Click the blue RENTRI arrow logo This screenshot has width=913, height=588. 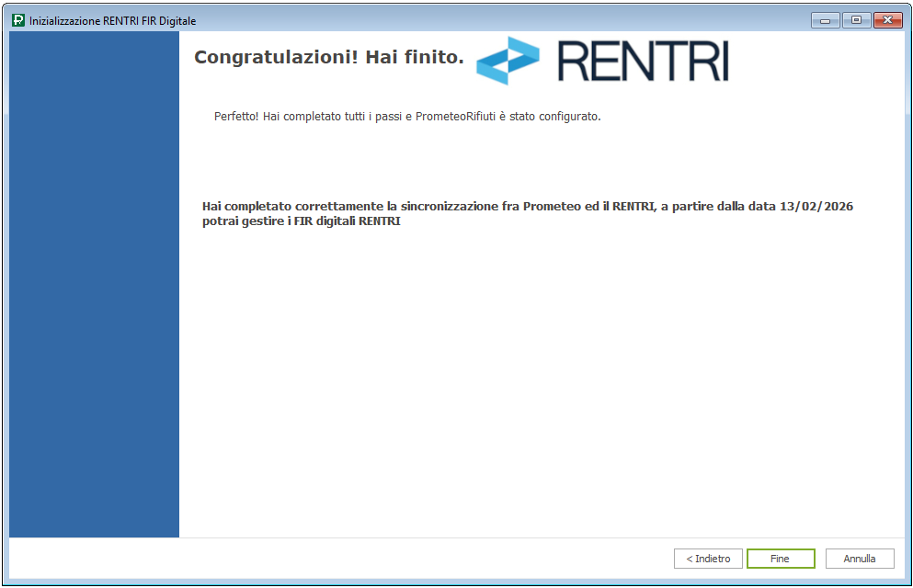pyautogui.click(x=508, y=61)
